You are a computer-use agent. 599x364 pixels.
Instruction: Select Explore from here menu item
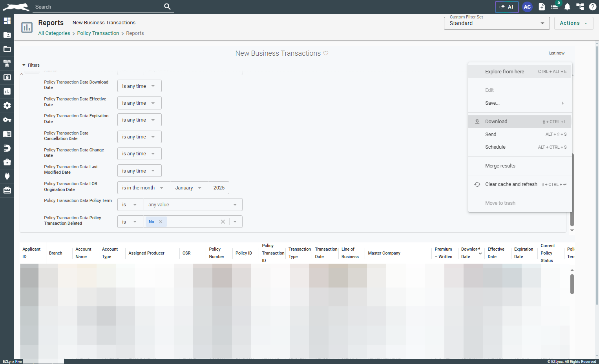click(x=520, y=71)
